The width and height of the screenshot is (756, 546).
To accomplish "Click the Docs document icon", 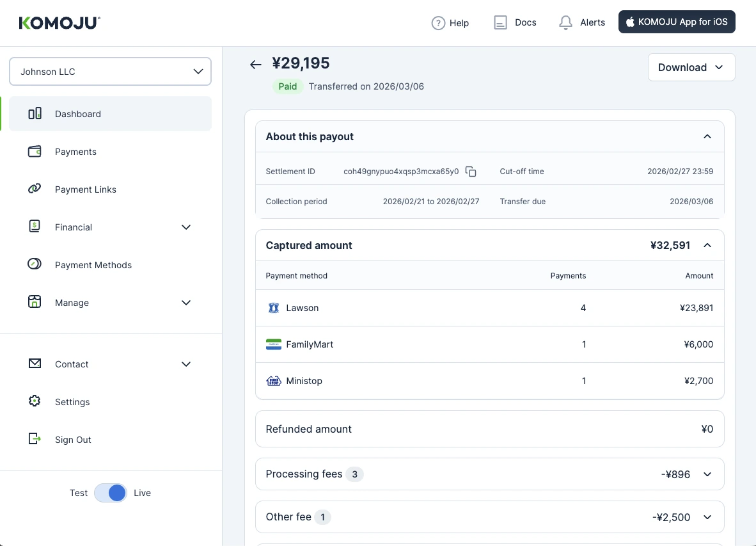I will pos(500,22).
